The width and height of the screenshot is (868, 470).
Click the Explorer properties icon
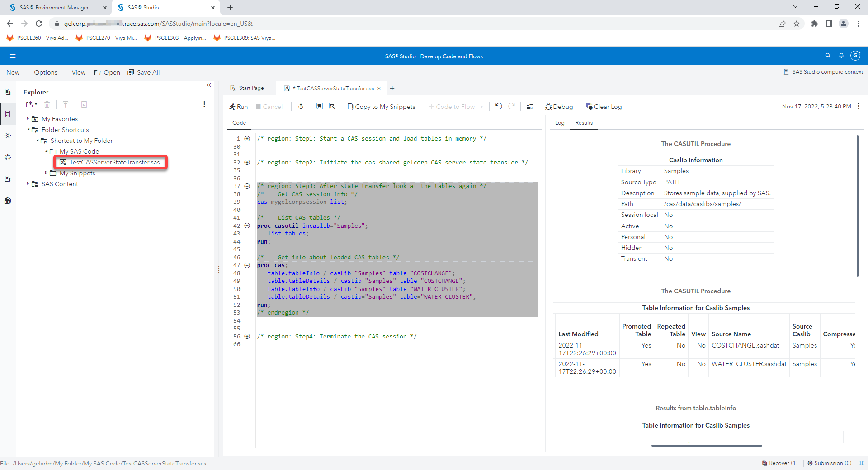click(84, 104)
